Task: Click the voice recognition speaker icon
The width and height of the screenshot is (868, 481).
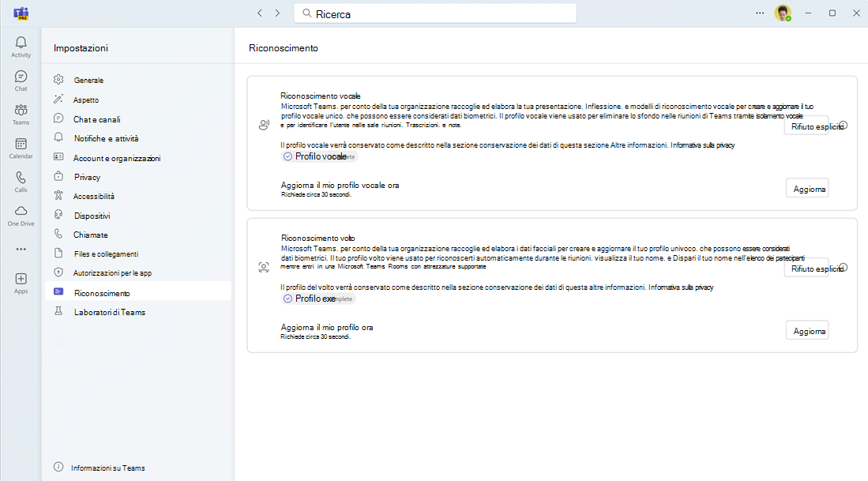Action: click(264, 125)
